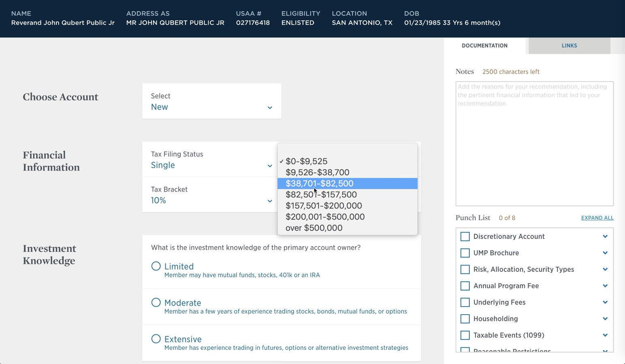Check the Discretionary Account checkbox
This screenshot has width=625, height=364.
pos(465,236)
